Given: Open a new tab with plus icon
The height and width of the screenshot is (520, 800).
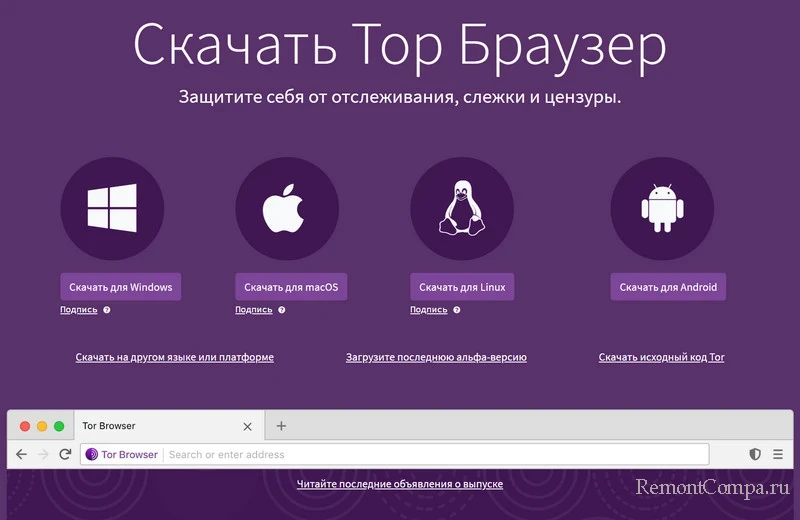Looking at the screenshot, I should point(281,426).
